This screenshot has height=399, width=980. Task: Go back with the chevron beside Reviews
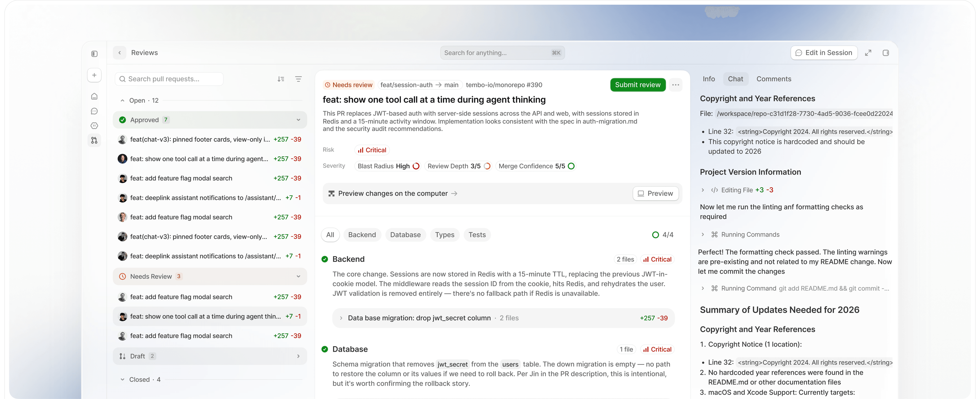pyautogui.click(x=119, y=53)
